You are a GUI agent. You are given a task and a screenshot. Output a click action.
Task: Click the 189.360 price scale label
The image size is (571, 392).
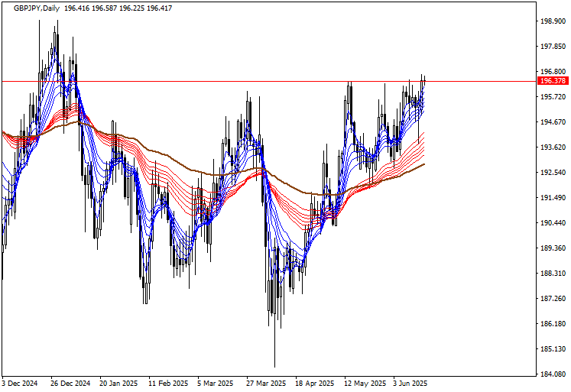pyautogui.click(x=553, y=248)
